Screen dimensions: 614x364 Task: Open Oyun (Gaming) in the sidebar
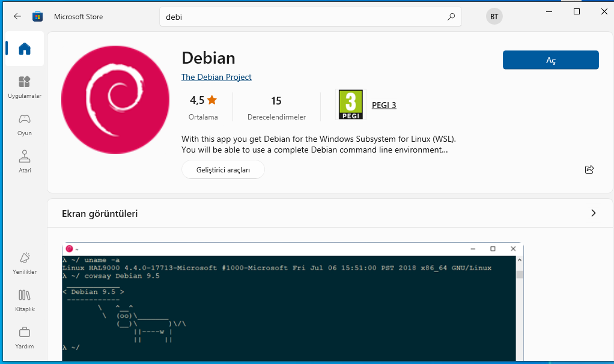click(24, 125)
